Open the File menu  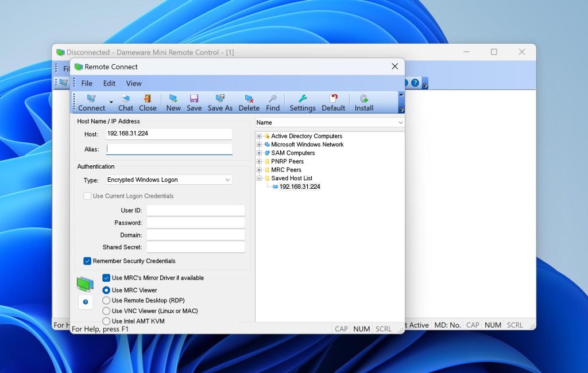coord(86,83)
